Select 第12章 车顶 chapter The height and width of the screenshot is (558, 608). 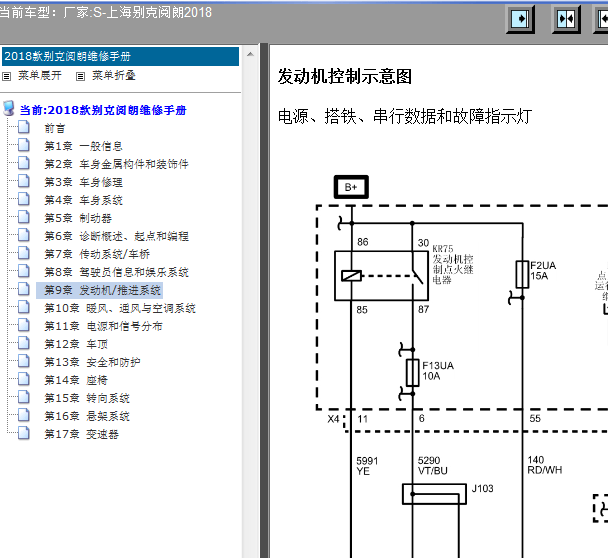[76, 344]
